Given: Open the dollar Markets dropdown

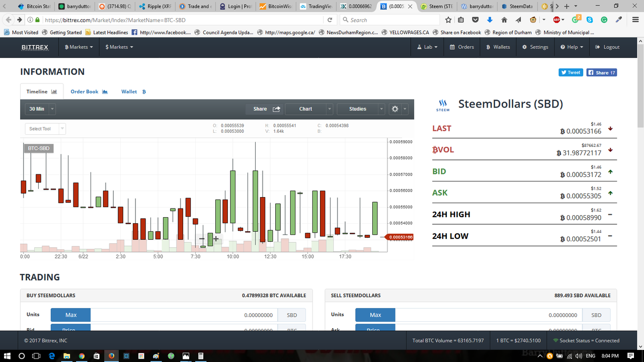Looking at the screenshot, I should pos(119,47).
